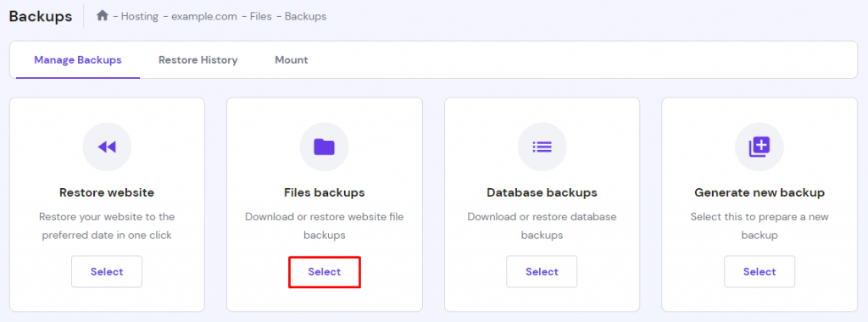Click the Generate new backup plus icon
The width and height of the screenshot is (868, 322).
coord(759,147)
